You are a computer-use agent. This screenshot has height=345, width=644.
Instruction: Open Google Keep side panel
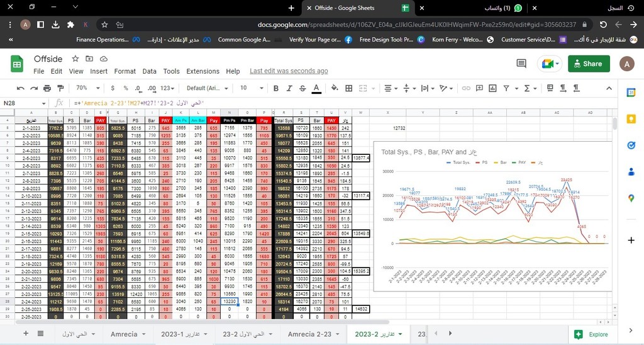[x=631, y=119]
